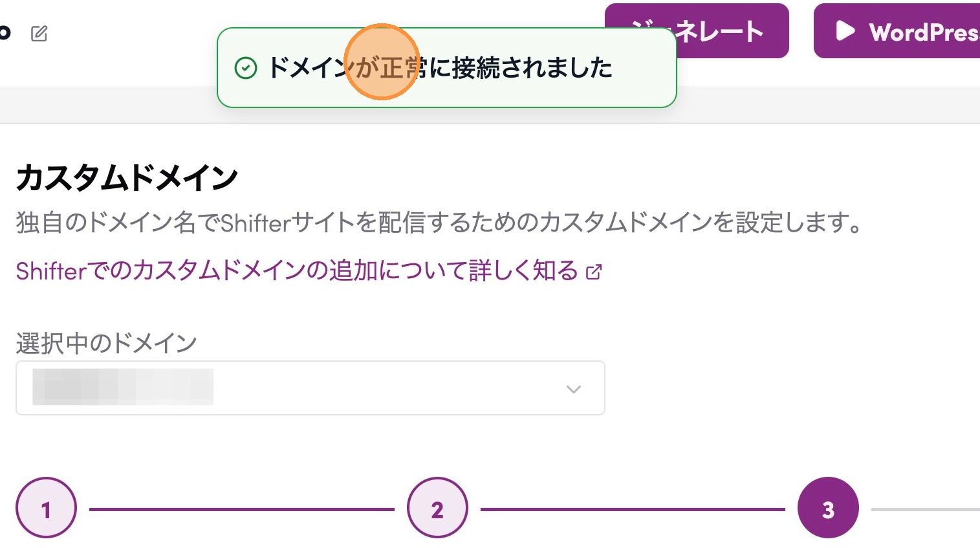Open the Shifterでのカスタムドメインの追加 link
Screen dimensions: 980x548
pos(296,271)
